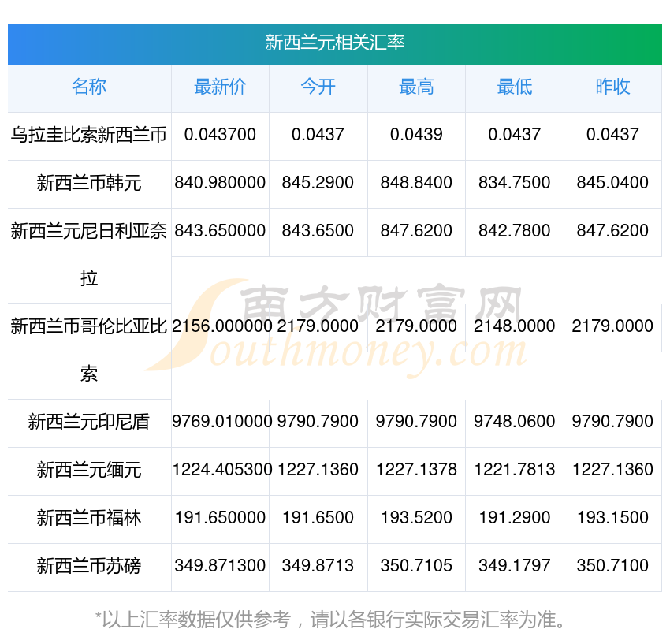Click the 新西兰币福林 row name
This screenshot has height=644, width=670.
(89, 518)
